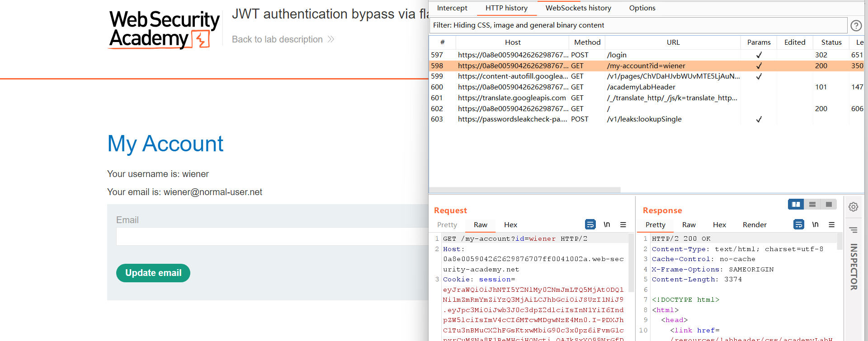
Task: Switch response view to Raw
Action: [x=689, y=225]
